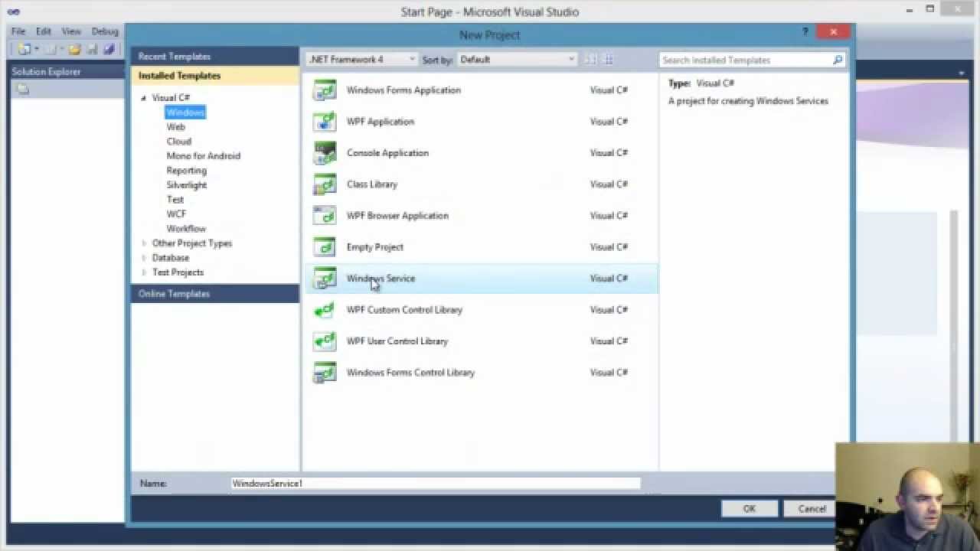This screenshot has width=980, height=551.
Task: Collapse the Visual C# tree node
Action: [143, 98]
